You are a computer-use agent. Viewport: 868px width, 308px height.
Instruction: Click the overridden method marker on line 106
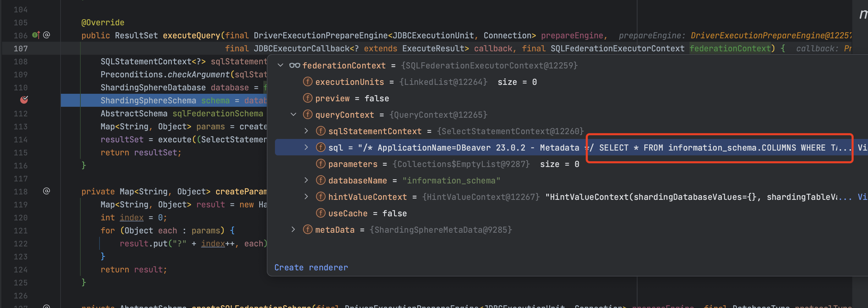point(35,35)
